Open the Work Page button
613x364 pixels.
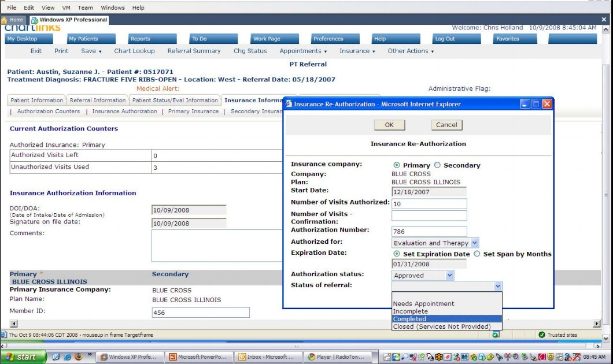pyautogui.click(x=275, y=39)
